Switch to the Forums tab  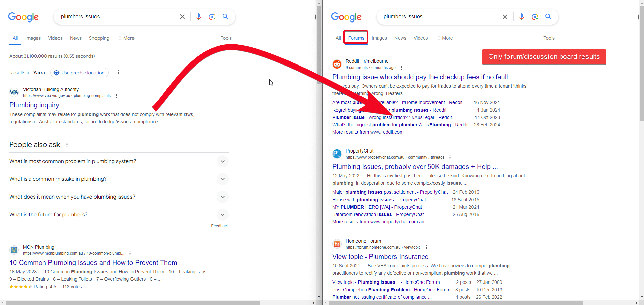click(x=355, y=38)
